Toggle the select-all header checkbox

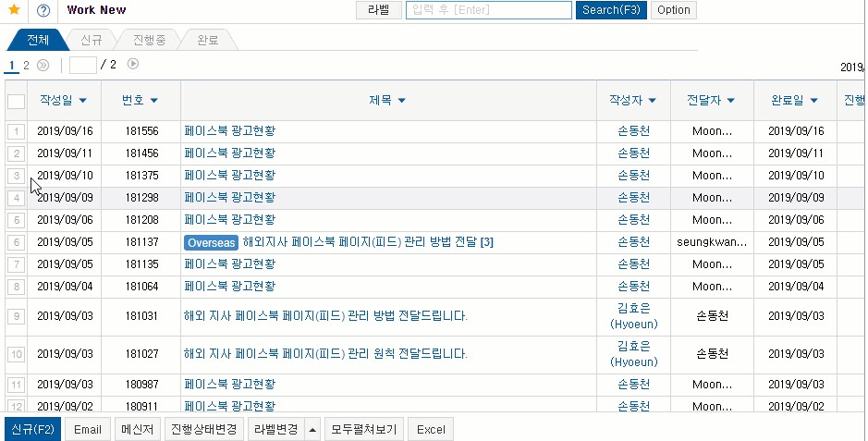tap(17, 102)
